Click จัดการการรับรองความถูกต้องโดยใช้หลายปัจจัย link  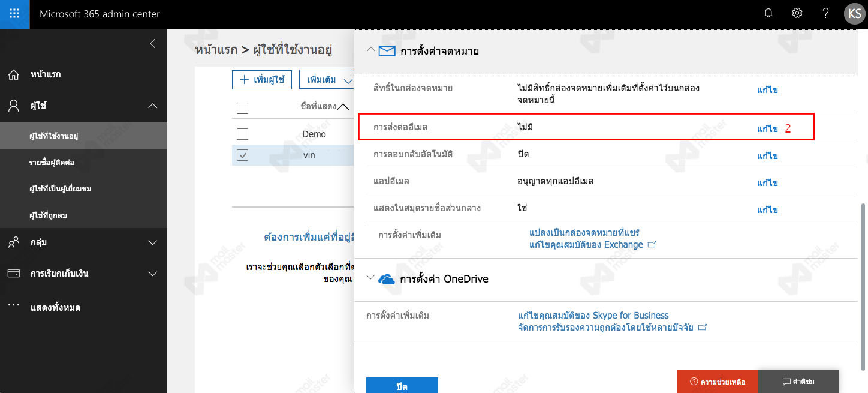coord(605,328)
